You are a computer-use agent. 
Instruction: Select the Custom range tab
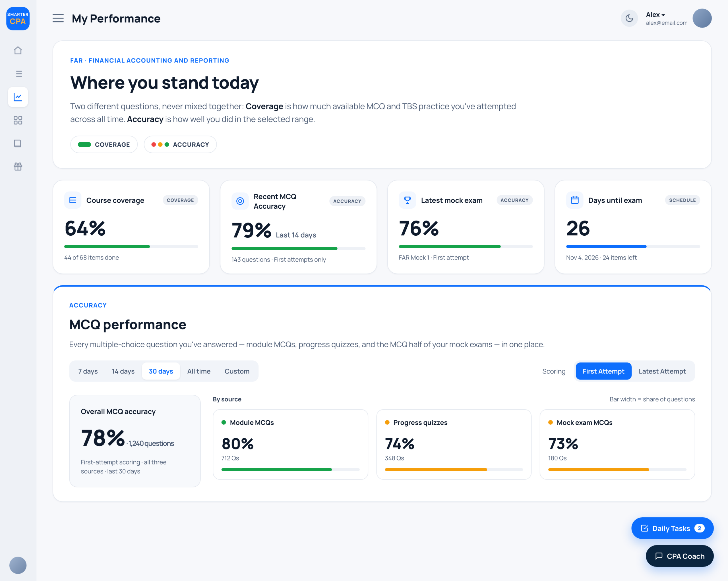[237, 371]
